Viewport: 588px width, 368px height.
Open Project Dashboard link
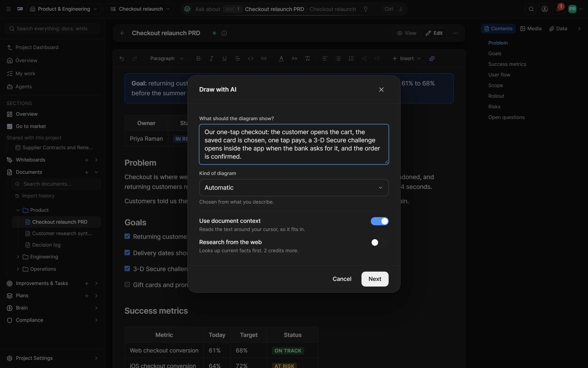click(37, 47)
